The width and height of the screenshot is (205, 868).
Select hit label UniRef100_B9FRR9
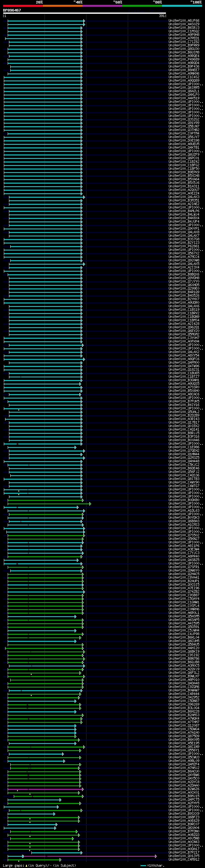click(x=184, y=45)
